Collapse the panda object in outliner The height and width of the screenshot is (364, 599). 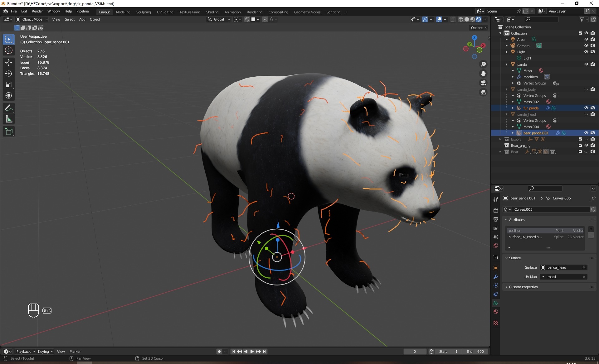(x=506, y=65)
